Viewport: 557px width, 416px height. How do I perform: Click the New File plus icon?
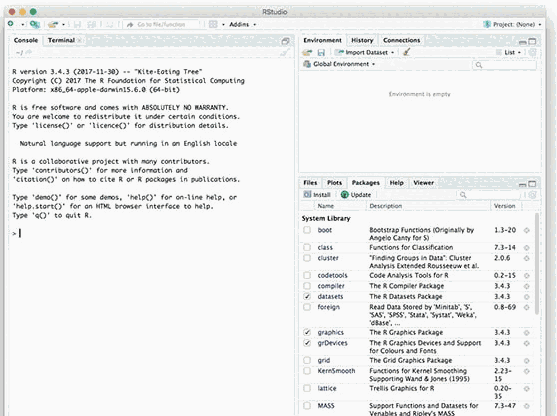coord(11,24)
